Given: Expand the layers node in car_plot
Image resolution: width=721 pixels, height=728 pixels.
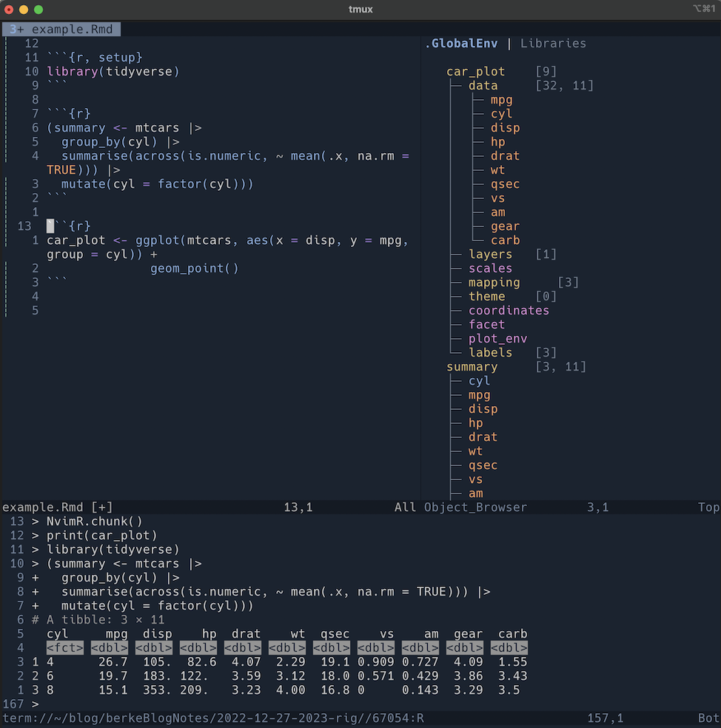Looking at the screenshot, I should (490, 255).
